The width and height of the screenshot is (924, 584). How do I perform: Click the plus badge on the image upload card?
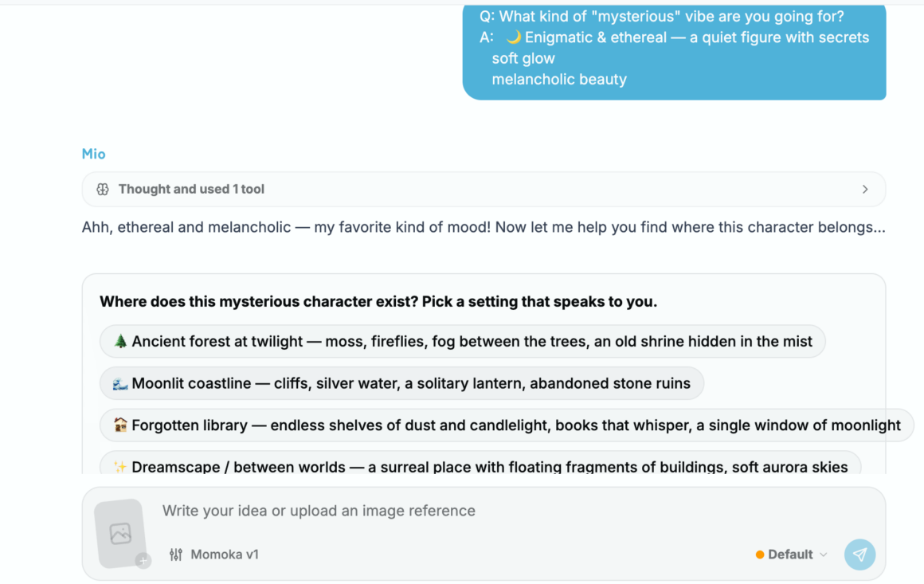point(143,560)
